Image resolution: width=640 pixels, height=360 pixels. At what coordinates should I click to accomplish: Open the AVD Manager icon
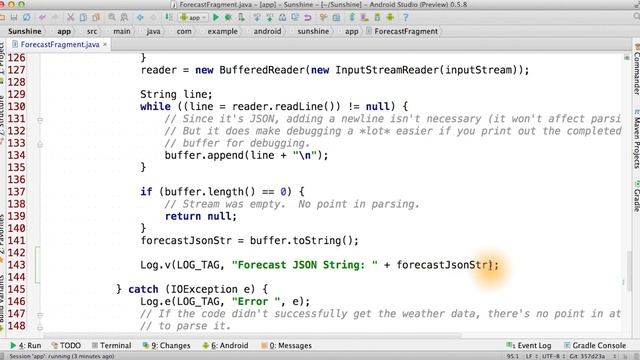point(364,18)
